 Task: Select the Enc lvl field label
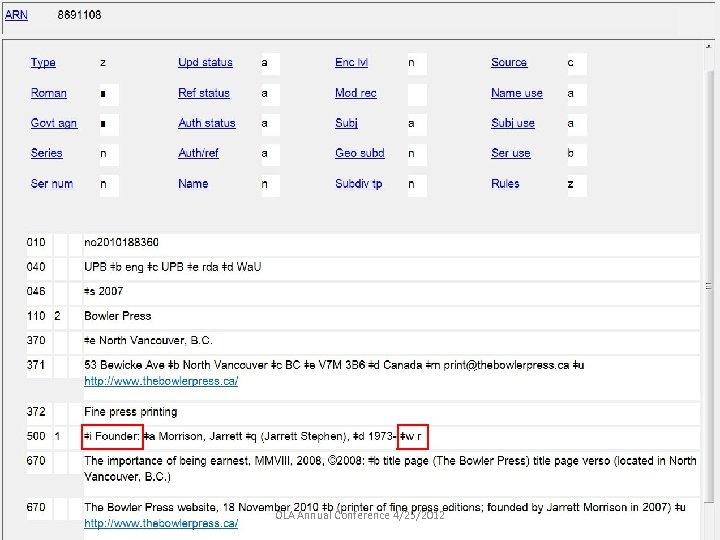pyautogui.click(x=351, y=62)
